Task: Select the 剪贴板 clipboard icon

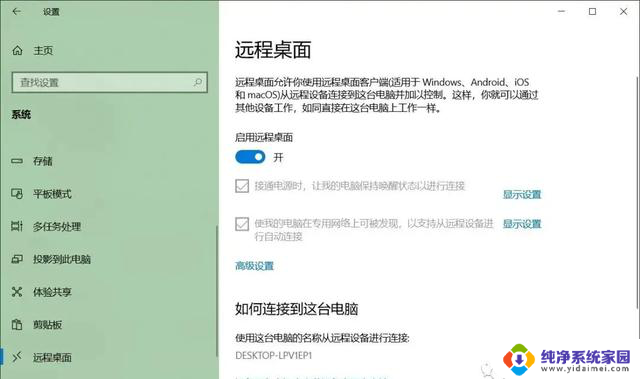Action: [17, 325]
